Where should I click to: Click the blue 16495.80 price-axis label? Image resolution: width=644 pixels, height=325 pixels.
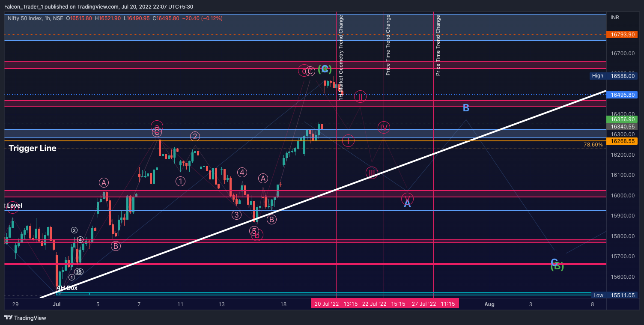(x=622, y=95)
